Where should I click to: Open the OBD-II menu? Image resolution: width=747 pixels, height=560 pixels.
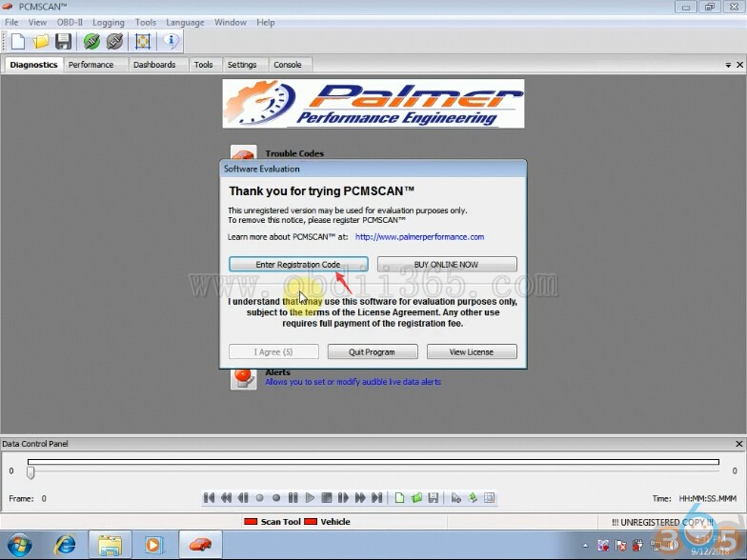coord(70,23)
